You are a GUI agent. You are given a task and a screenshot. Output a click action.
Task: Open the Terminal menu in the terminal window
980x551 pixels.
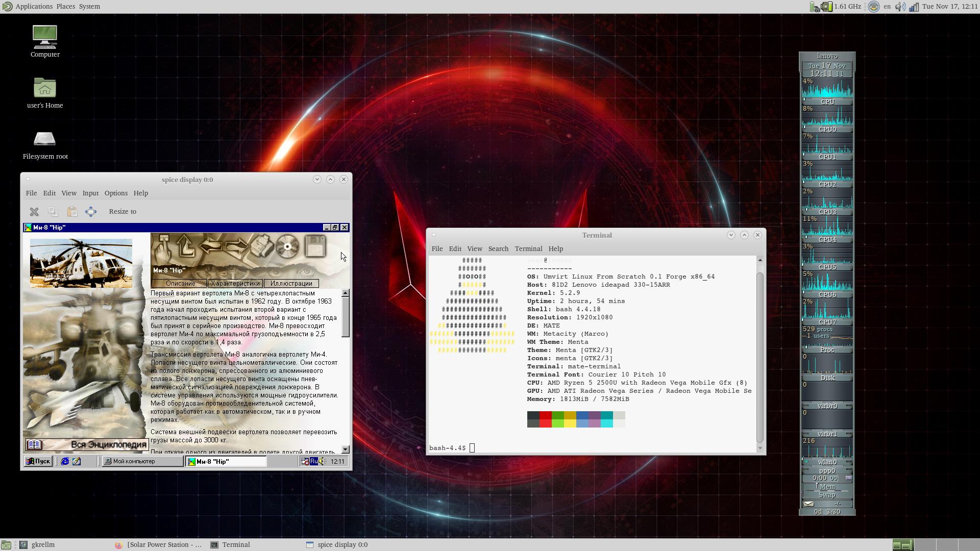[528, 249]
